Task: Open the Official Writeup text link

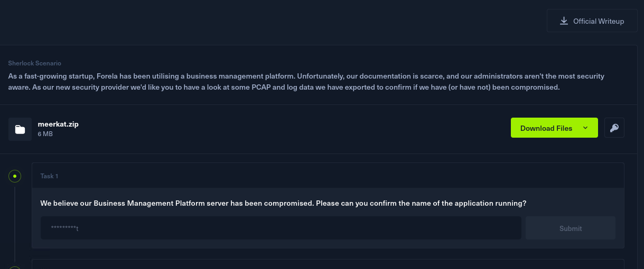Action: click(x=599, y=21)
